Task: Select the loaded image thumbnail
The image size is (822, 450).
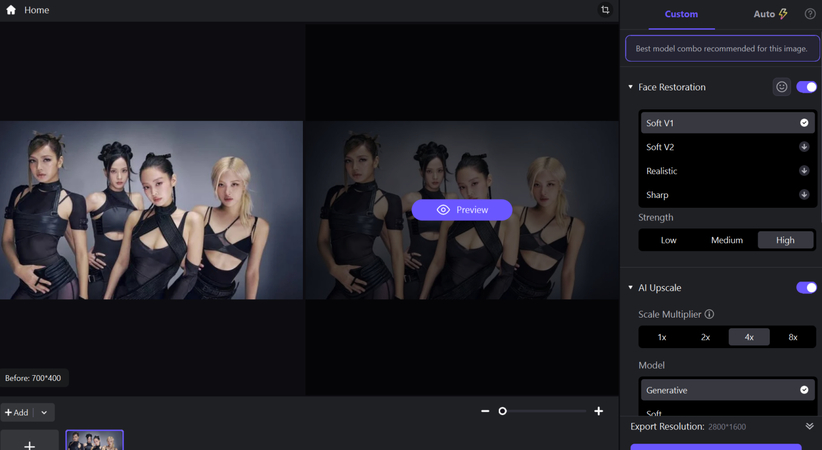Action: click(94, 440)
